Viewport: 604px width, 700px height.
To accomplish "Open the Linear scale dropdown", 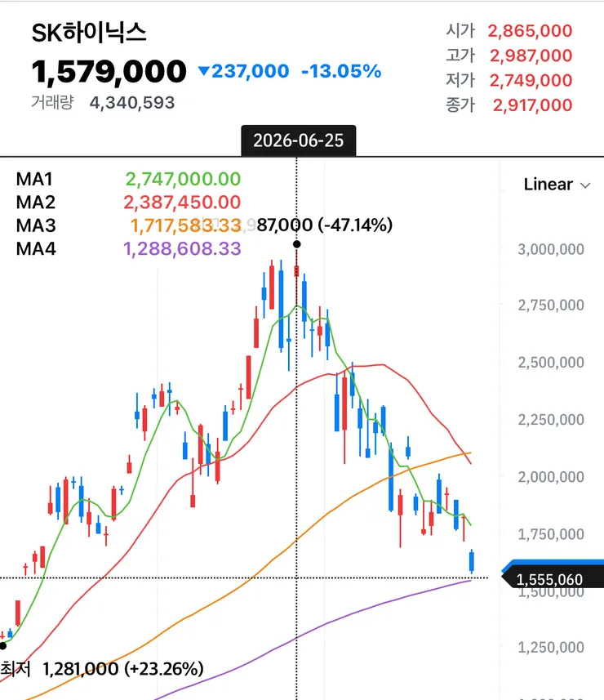I will [557, 185].
